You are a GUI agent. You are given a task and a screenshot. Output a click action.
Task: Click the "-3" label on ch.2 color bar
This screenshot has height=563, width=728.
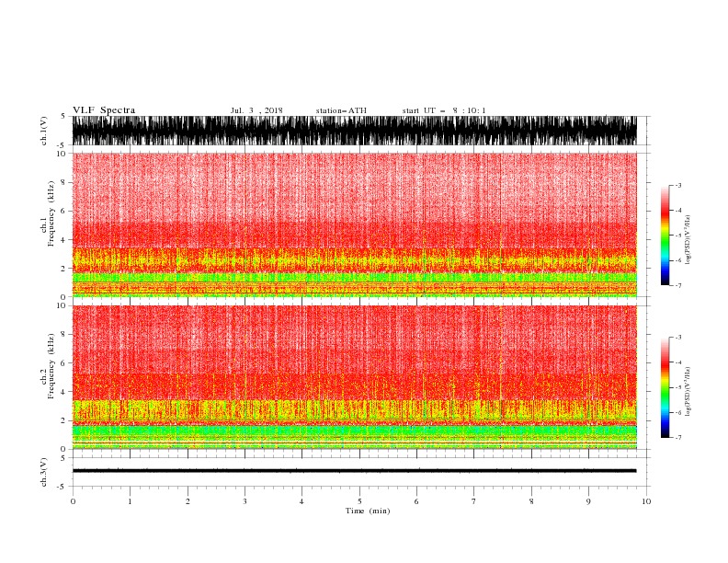[x=677, y=338]
